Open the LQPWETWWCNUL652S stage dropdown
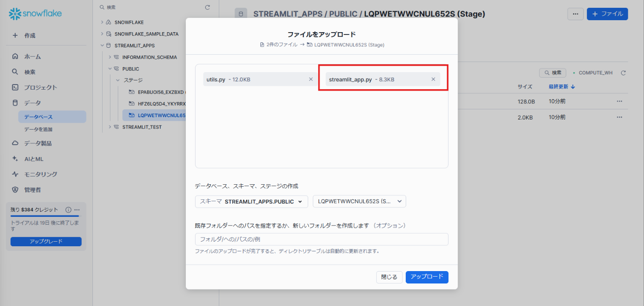The width and height of the screenshot is (644, 306). (x=359, y=201)
